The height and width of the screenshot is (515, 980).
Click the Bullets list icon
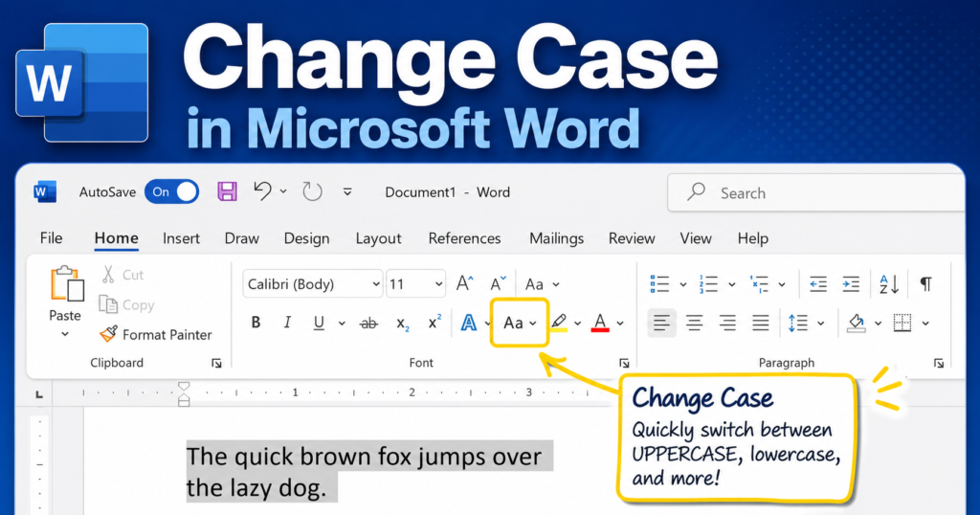coord(659,284)
